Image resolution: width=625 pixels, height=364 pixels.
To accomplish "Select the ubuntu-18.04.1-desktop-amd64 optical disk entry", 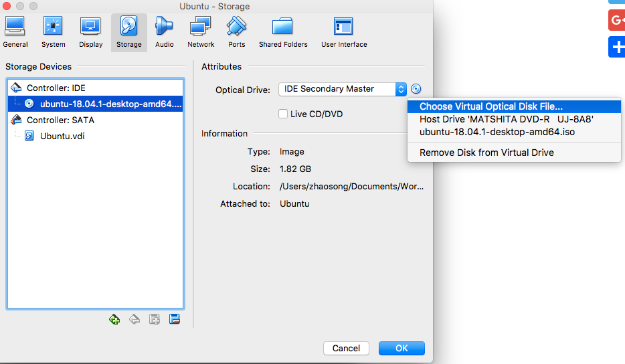I will tap(95, 104).
